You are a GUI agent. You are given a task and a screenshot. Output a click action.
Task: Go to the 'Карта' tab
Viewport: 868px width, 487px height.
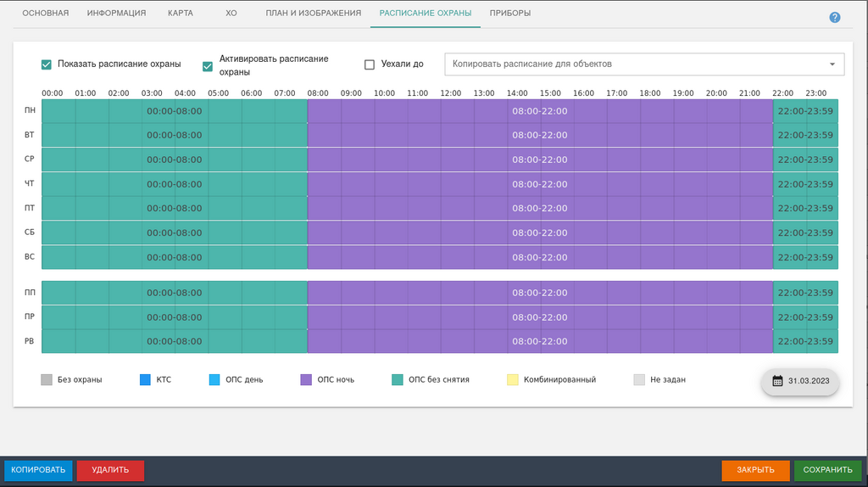pyautogui.click(x=180, y=14)
